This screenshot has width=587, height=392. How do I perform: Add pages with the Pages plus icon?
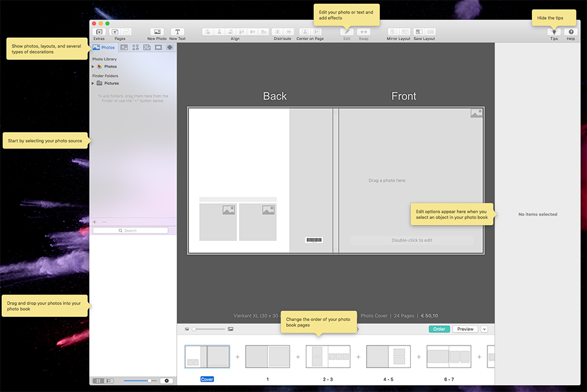coord(115,32)
